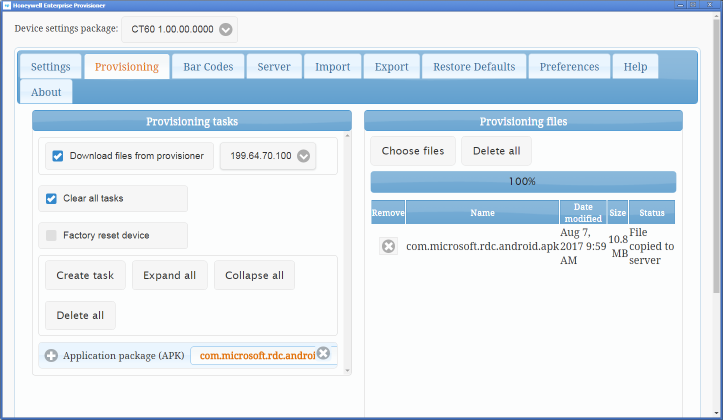Clear the Application package APK field
Image resolution: width=723 pixels, height=420 pixels.
pyautogui.click(x=324, y=353)
